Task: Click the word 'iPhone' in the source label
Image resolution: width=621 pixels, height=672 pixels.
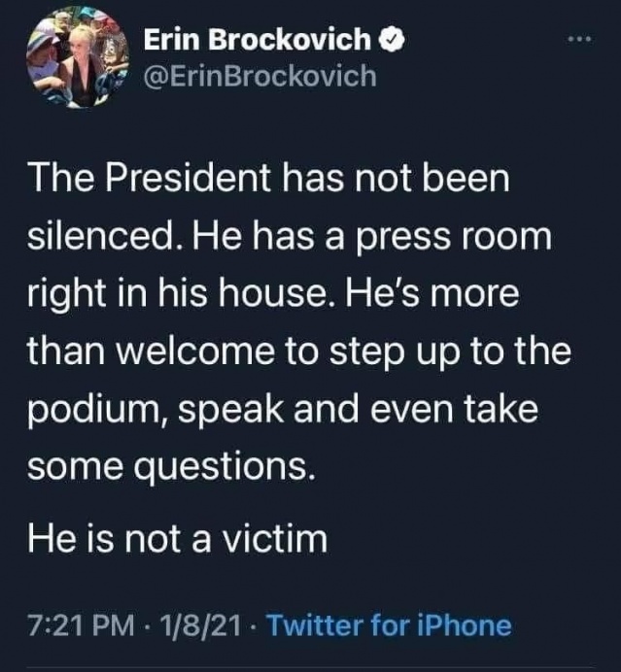Action: (x=465, y=625)
